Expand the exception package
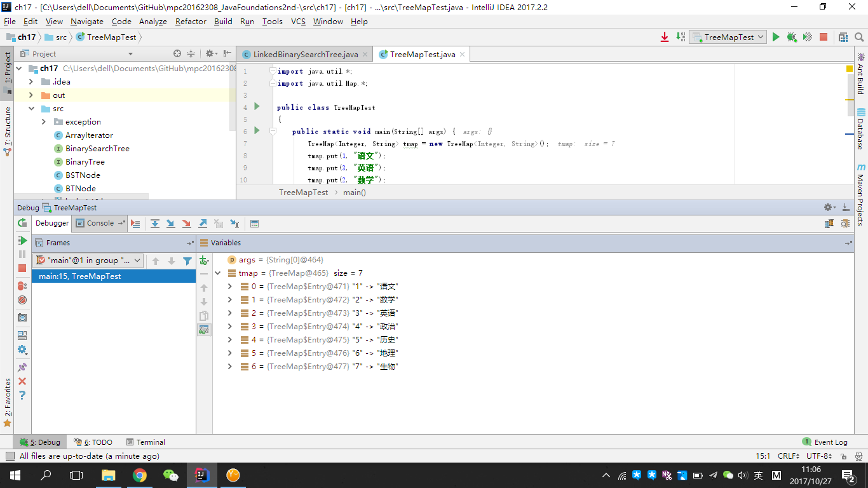 coord(44,121)
